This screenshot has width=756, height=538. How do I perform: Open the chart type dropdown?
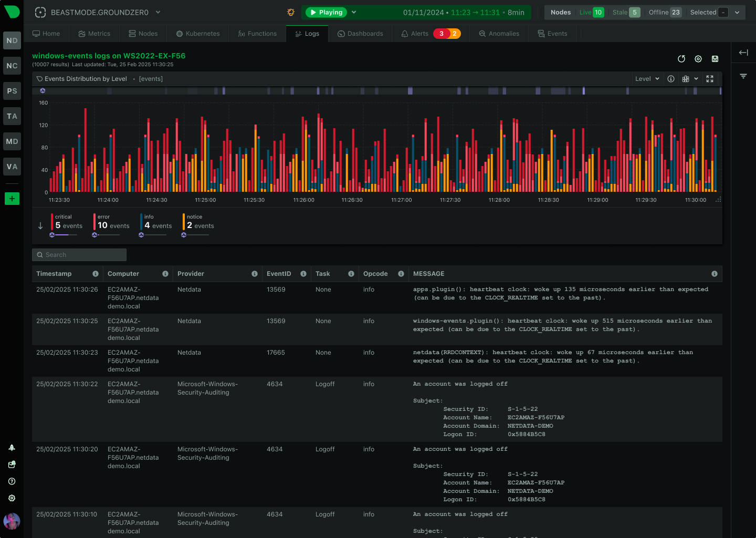[x=690, y=79]
